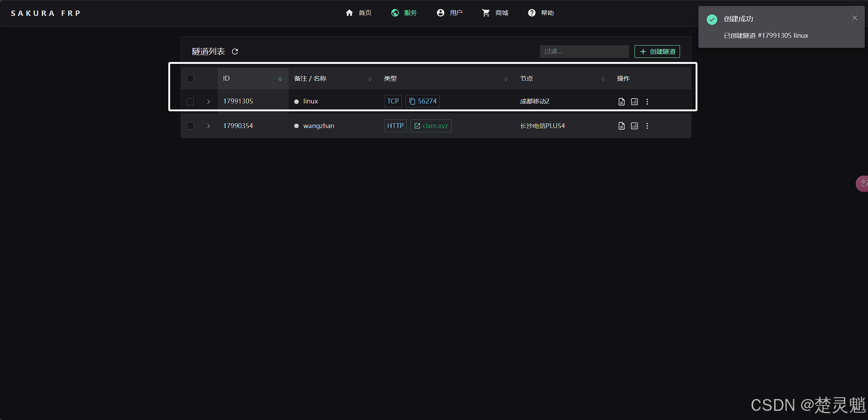Close the 创建成功 notification
This screenshot has width=868, height=420.
[855, 18]
